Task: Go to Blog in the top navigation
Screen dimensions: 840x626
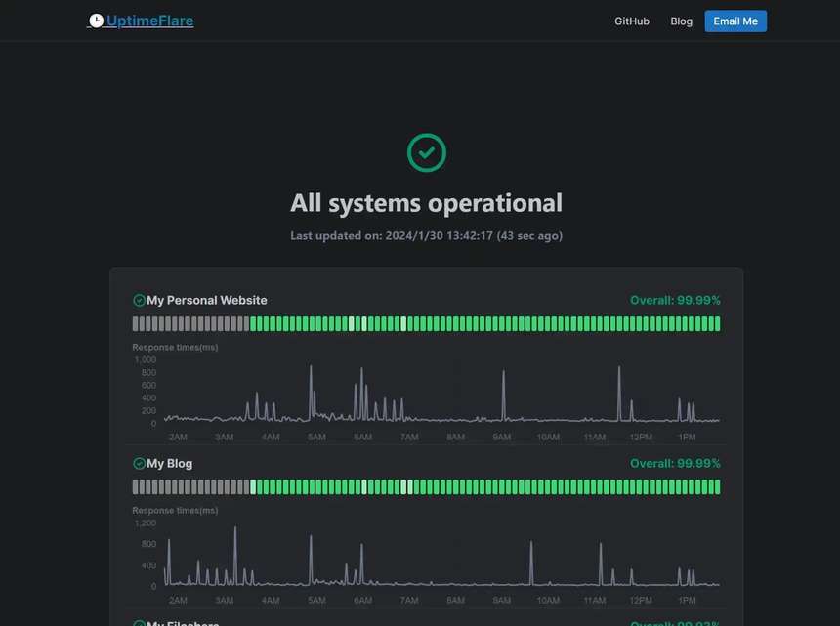Action: [x=681, y=21]
